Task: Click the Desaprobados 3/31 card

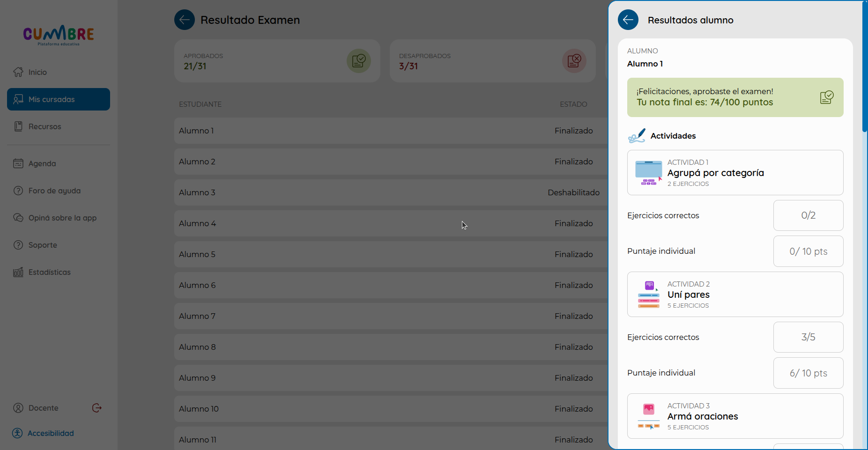Action: coord(493,61)
